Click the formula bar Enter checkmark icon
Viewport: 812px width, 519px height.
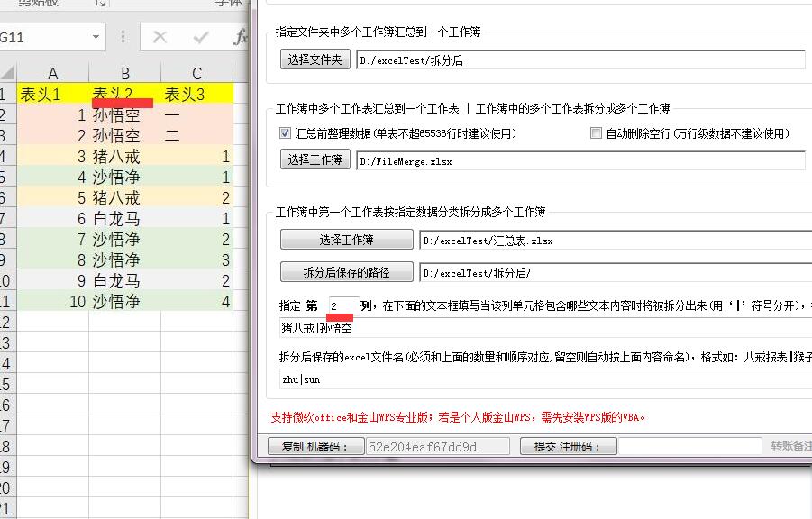(x=201, y=37)
